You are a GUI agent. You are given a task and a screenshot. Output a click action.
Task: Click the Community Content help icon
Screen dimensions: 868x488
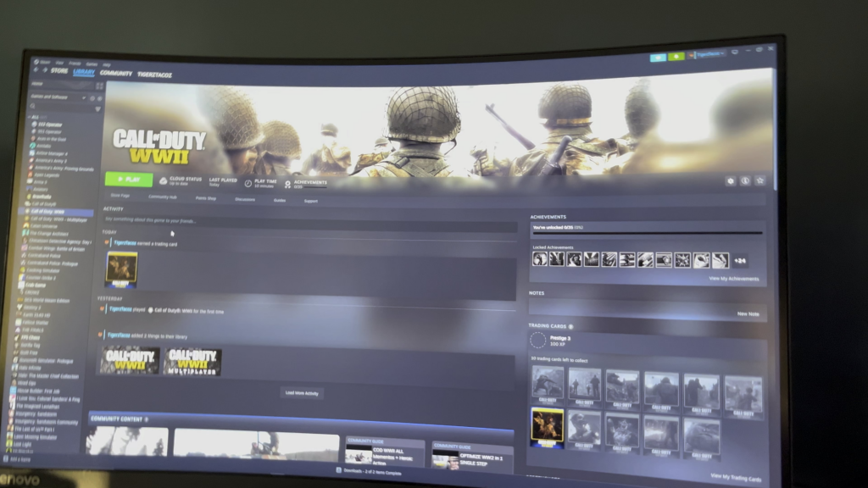pos(146,419)
